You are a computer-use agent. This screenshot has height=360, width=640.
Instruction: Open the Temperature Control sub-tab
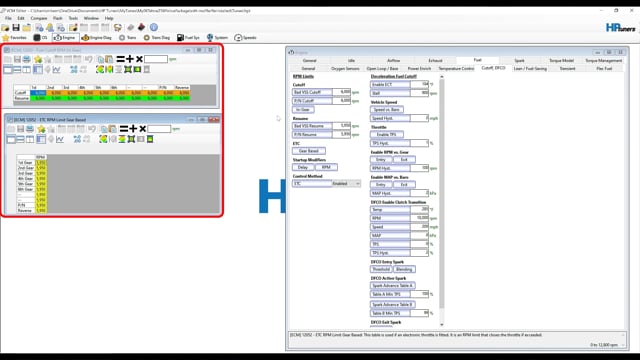click(456, 69)
